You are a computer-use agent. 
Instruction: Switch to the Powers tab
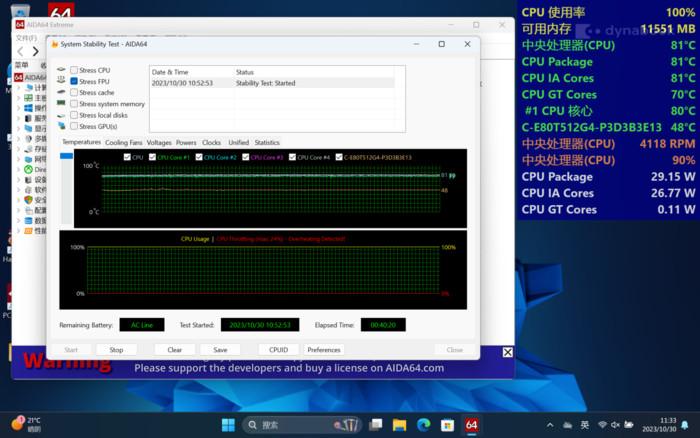(x=186, y=142)
